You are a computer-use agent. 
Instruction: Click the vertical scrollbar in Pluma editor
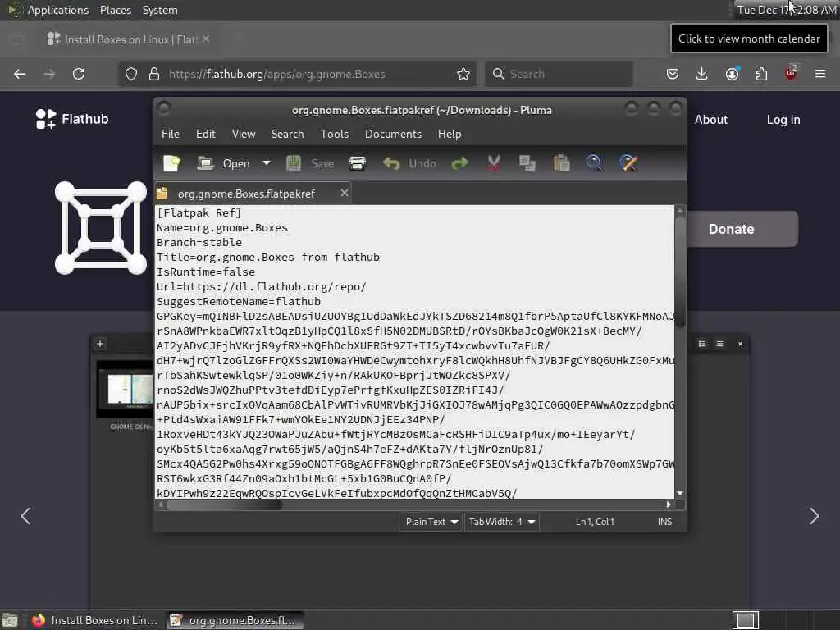(x=680, y=272)
